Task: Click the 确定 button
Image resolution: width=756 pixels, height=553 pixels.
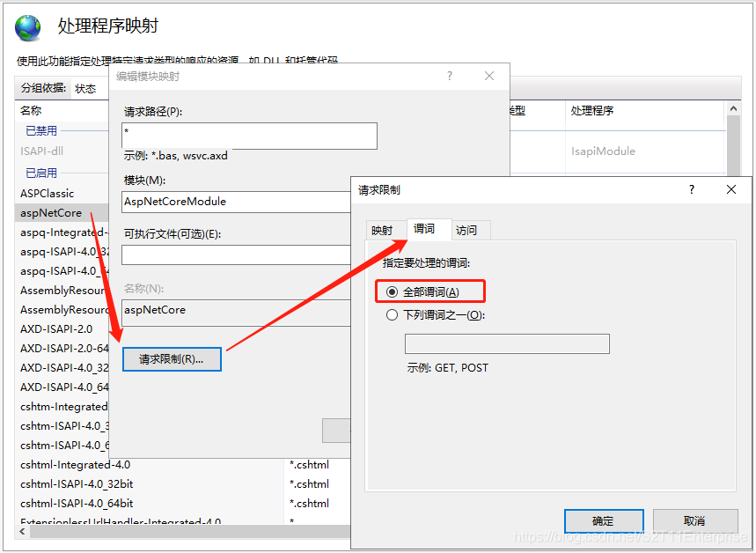Action: click(x=604, y=520)
